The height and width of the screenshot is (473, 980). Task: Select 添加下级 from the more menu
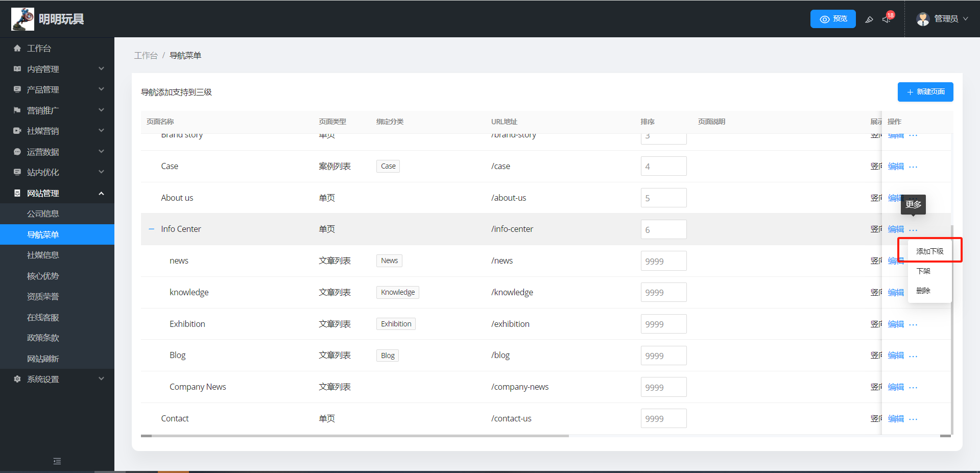pyautogui.click(x=929, y=251)
